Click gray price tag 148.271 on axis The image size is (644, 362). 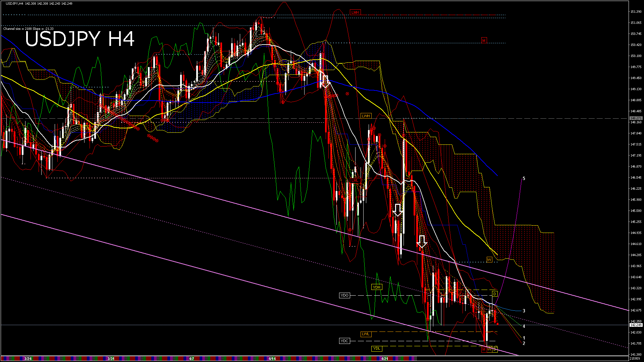click(x=636, y=118)
